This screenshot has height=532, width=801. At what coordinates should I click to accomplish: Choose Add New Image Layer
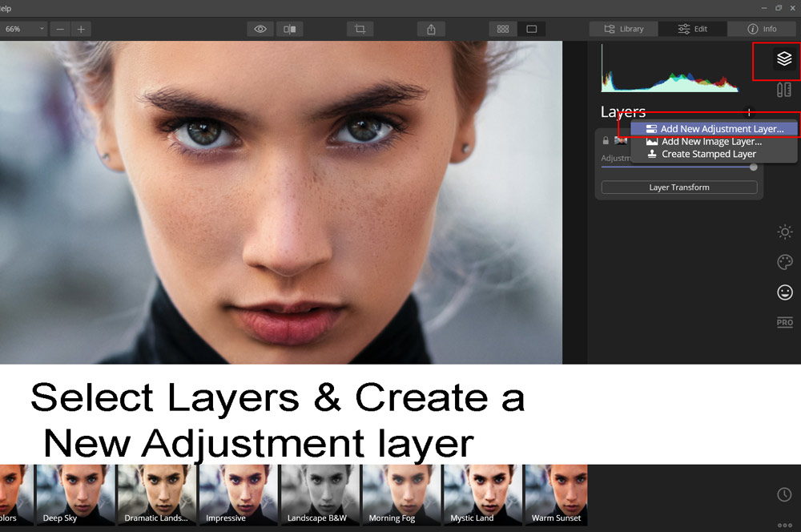714,142
